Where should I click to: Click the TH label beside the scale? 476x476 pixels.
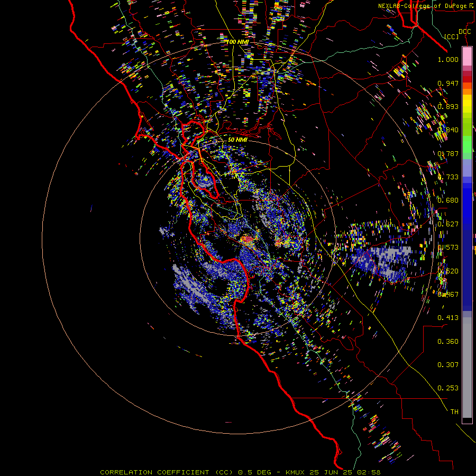[454, 412]
